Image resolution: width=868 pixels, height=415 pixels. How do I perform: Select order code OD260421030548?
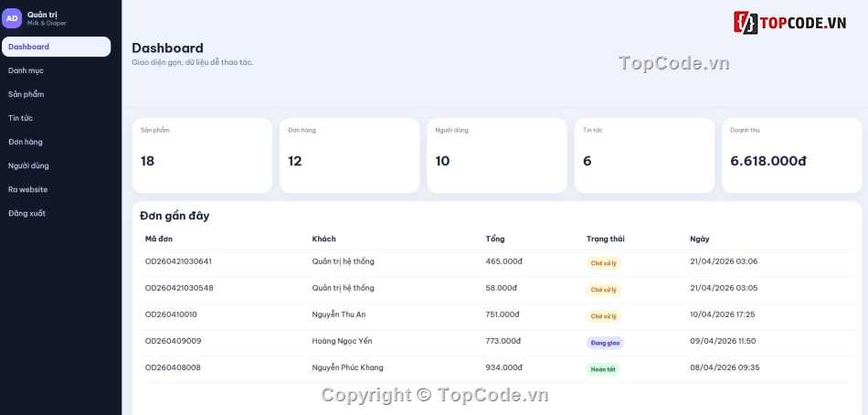tap(179, 288)
